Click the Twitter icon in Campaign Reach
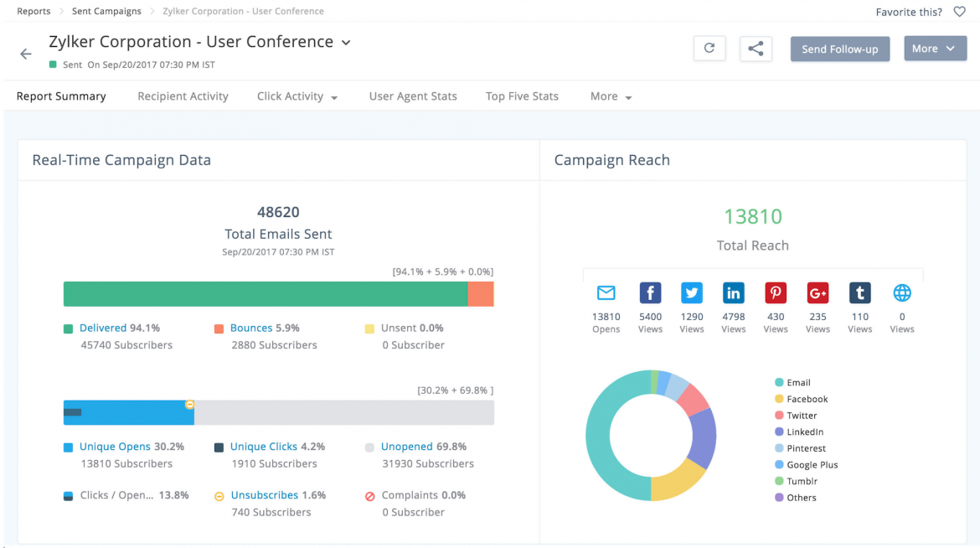Screen dimensions: 980x548 [691, 293]
